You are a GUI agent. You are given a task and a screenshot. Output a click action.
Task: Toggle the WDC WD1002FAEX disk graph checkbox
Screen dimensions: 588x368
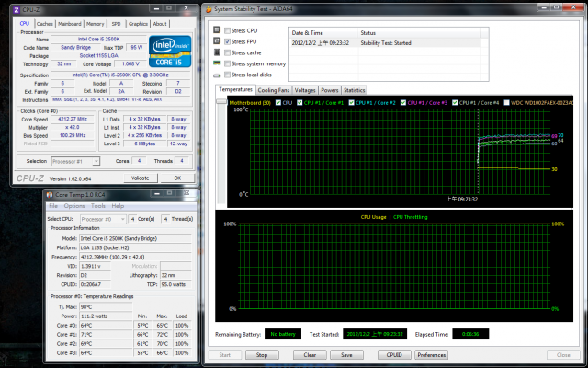[506, 102]
